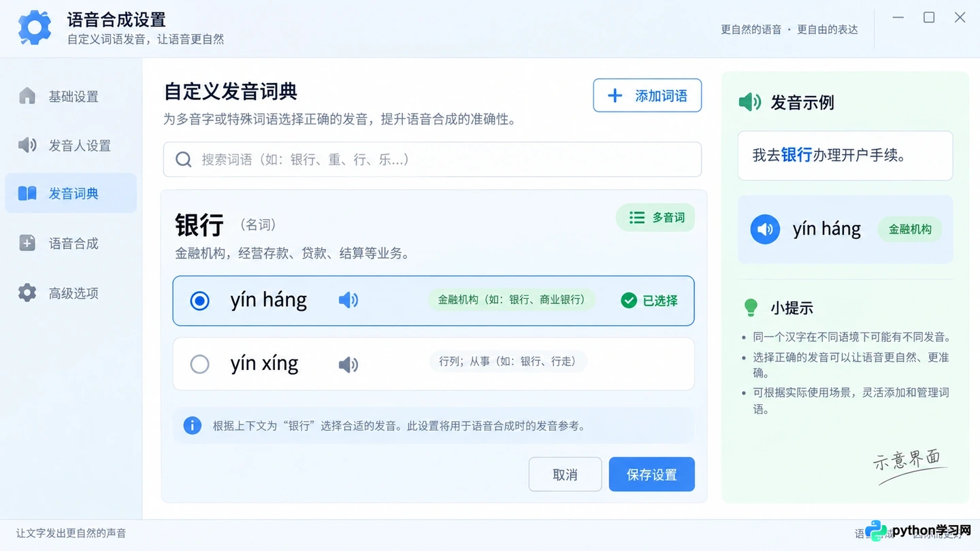The width and height of the screenshot is (980, 551).
Task: Click the 添加词语 button
Action: tap(647, 95)
